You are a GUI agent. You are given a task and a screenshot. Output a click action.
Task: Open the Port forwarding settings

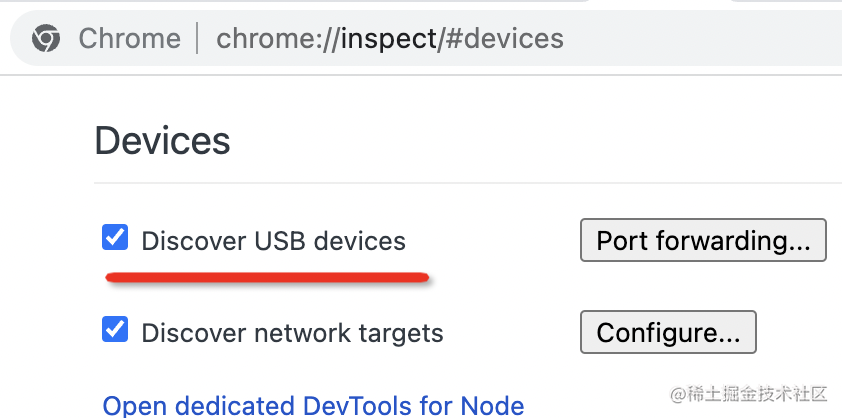(703, 241)
